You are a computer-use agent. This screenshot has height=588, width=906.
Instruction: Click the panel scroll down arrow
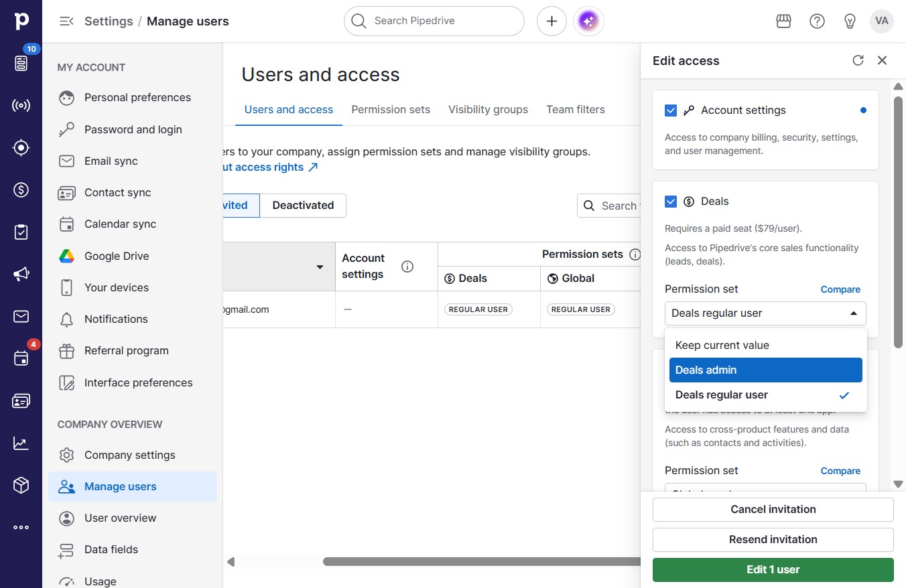tap(899, 484)
